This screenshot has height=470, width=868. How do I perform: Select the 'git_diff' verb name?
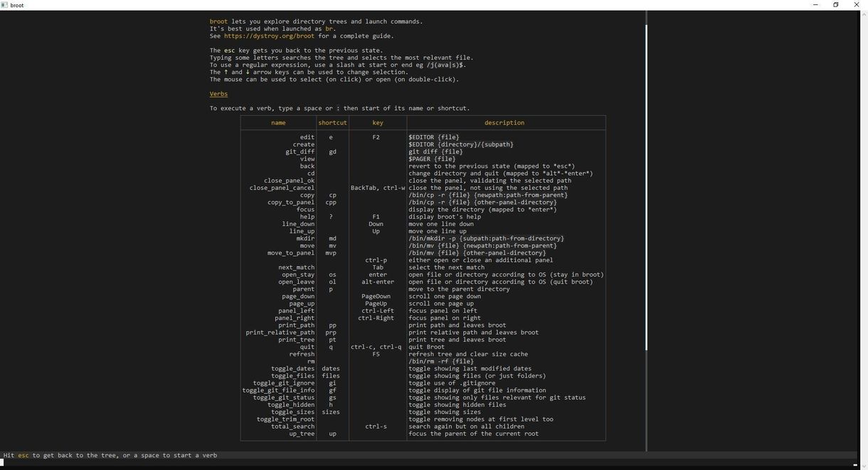(x=300, y=151)
